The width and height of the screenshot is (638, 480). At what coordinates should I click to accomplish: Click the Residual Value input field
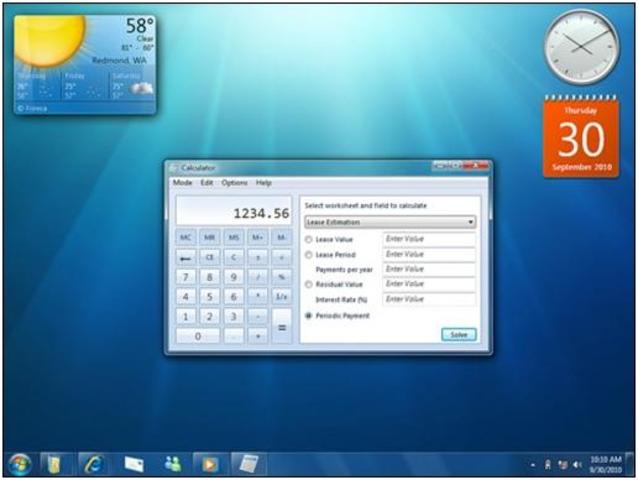point(429,284)
